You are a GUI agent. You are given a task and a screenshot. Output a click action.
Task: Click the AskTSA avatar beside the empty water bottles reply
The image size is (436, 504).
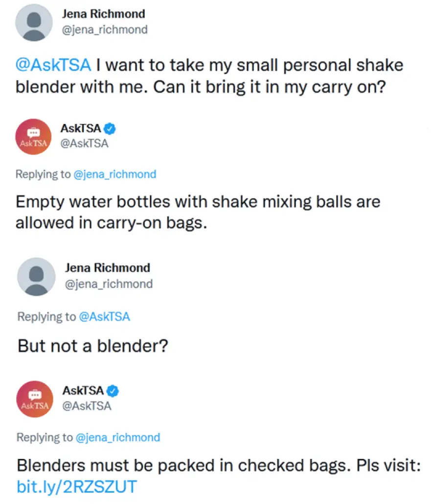[33, 137]
